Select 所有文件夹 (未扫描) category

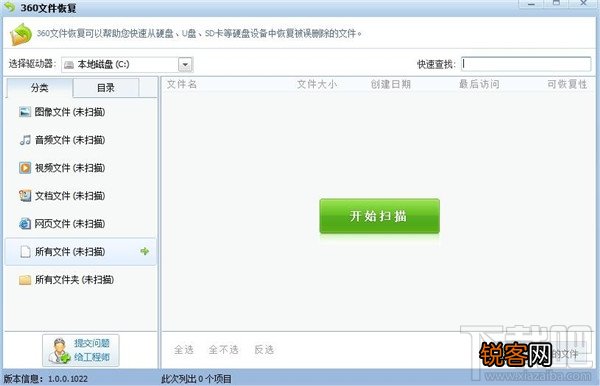coord(80,280)
